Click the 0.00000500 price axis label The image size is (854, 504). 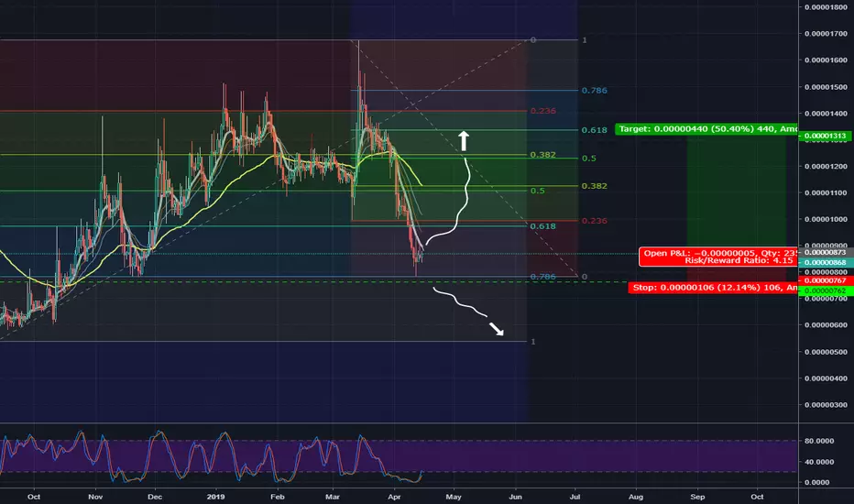pos(826,352)
